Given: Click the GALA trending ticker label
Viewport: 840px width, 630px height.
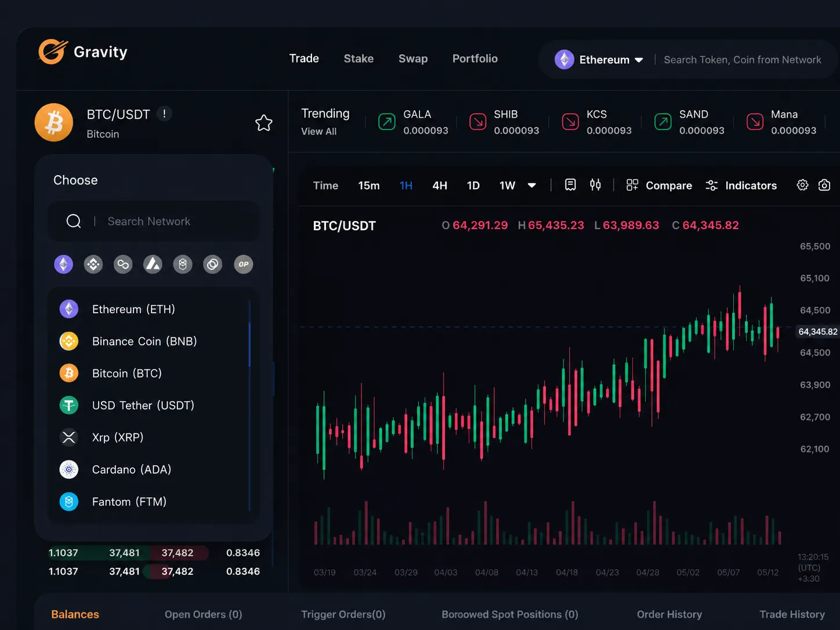Looking at the screenshot, I should click(x=417, y=114).
